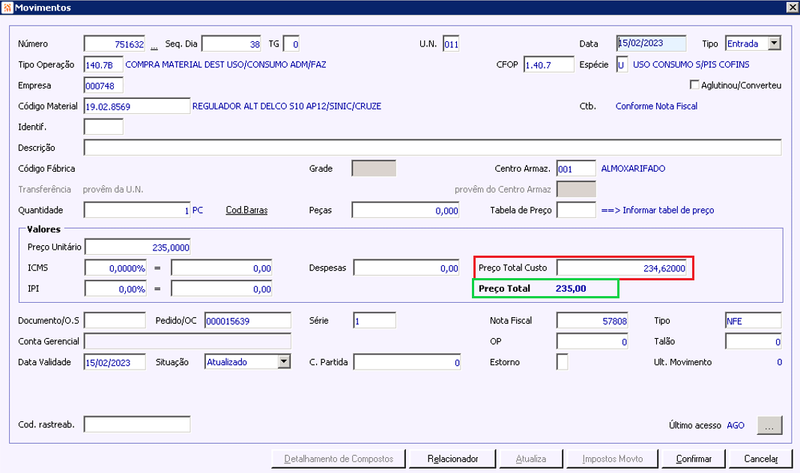Viewport: 800px width, 473px height.
Task: Click the TG input field
Action: [x=291, y=44]
